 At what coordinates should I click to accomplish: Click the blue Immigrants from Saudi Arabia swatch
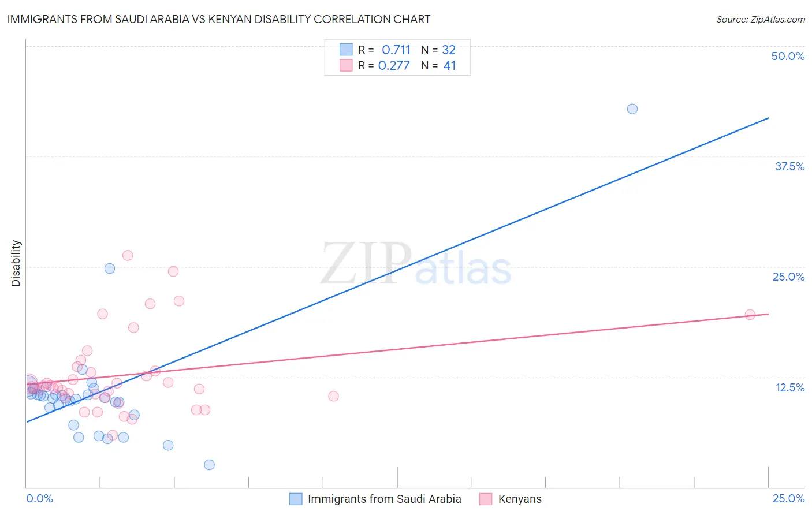tap(296, 499)
